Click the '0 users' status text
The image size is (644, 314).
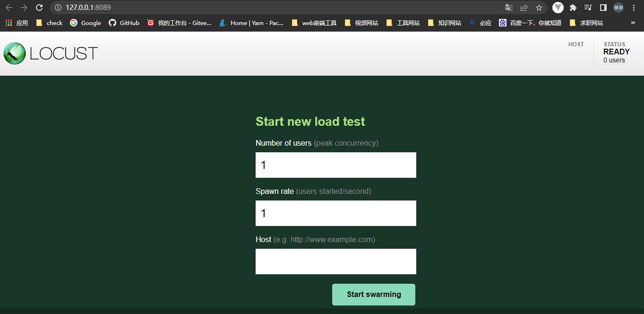coord(614,60)
